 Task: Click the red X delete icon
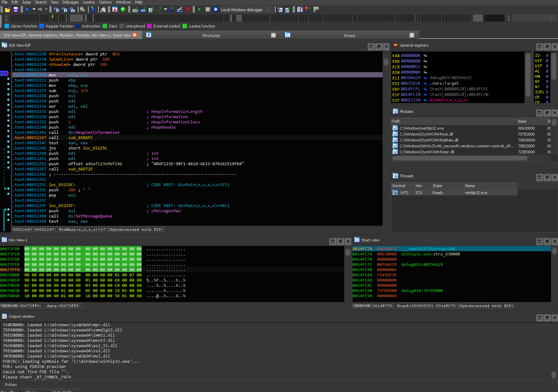pos(188,10)
